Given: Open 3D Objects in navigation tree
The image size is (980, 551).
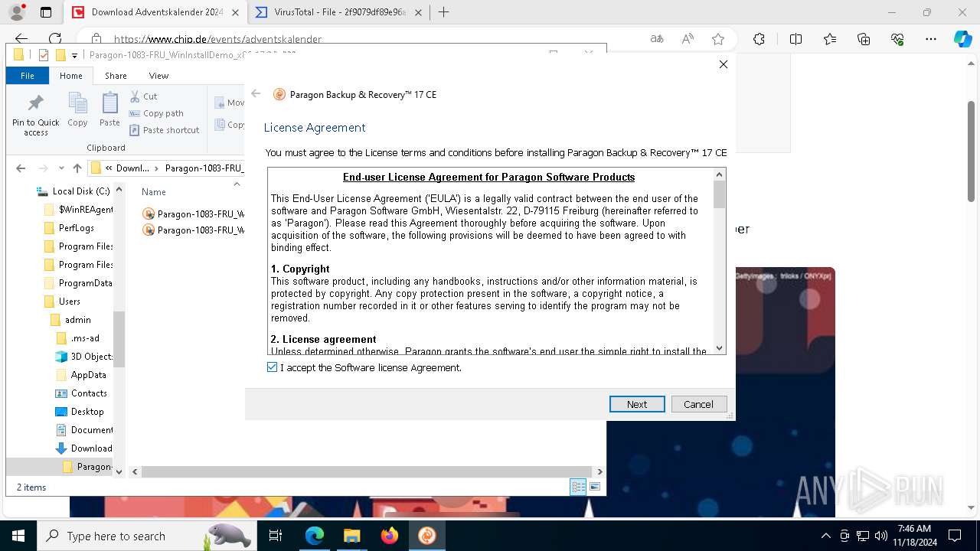Looking at the screenshot, I should pyautogui.click(x=84, y=357).
